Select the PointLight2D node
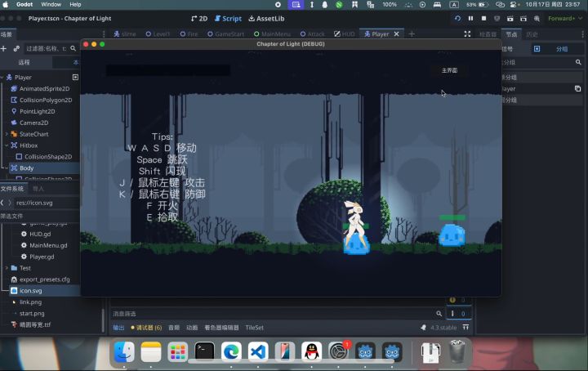Screen dimensions: 588x371 (x=37, y=111)
